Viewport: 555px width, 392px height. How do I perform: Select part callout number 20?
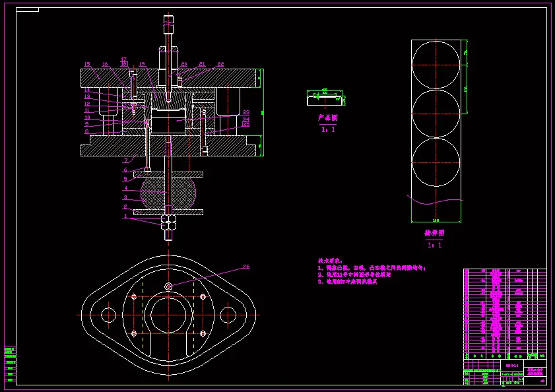click(x=184, y=64)
